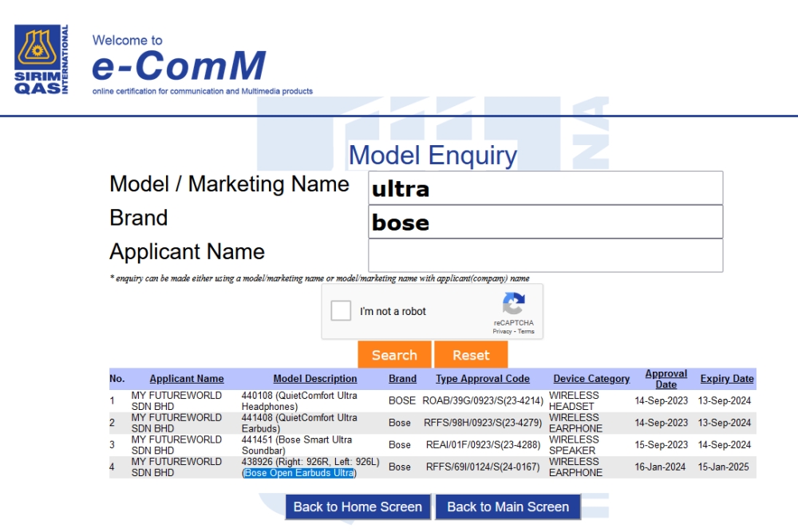Sort by Type Approval Code column

point(483,378)
